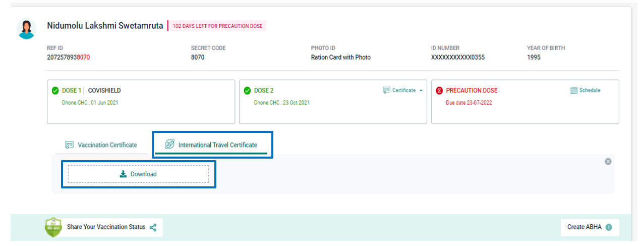Collapse the Certificate dropdown arrow
Viewport: 644px width, 246px height.
[421, 90]
